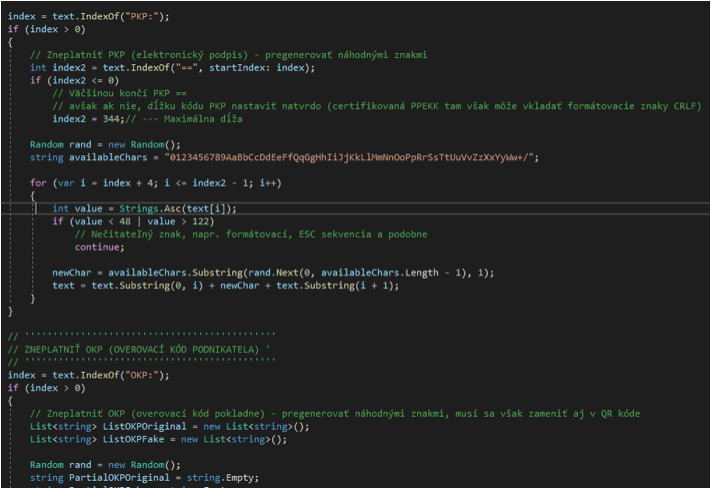This screenshot has width=711, height=488.
Task: Click the 'for' loop keyword
Action: click(37, 183)
